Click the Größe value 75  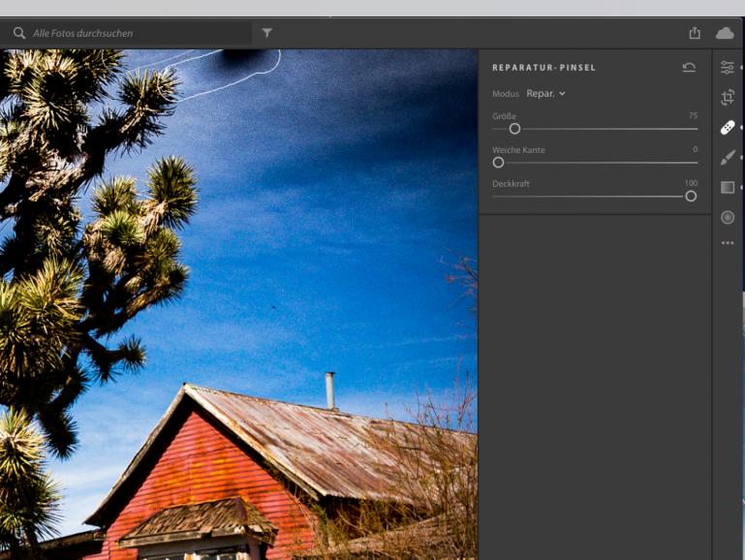pos(693,115)
